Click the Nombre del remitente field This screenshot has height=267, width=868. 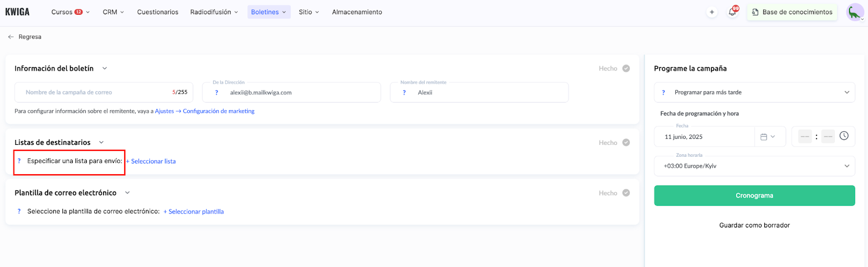[479, 92]
